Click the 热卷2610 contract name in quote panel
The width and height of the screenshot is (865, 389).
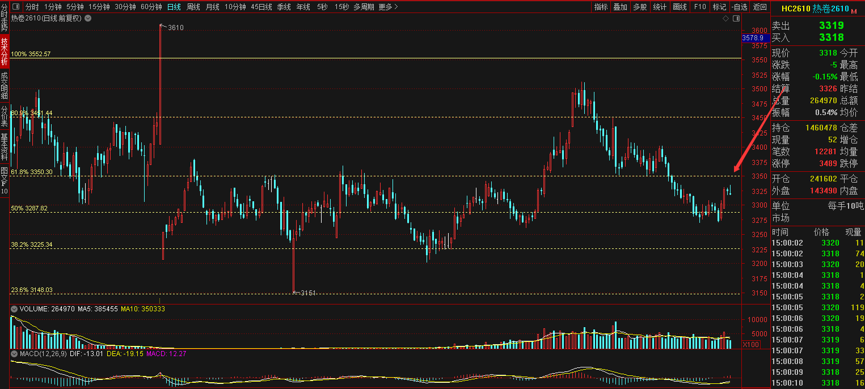tap(831, 8)
